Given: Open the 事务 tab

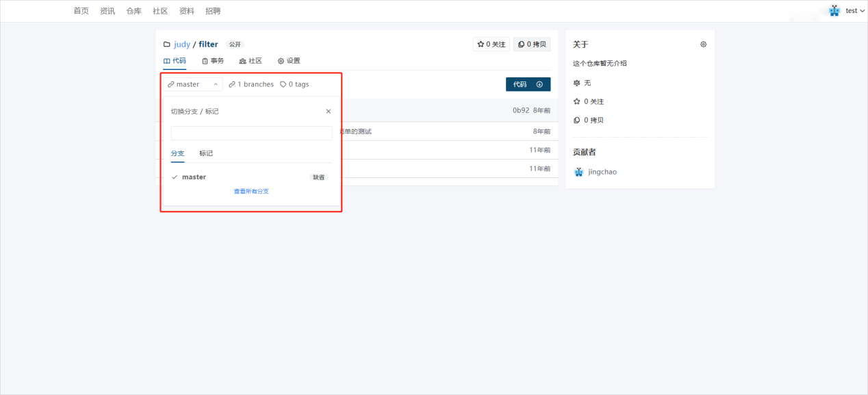Looking at the screenshot, I should point(213,61).
